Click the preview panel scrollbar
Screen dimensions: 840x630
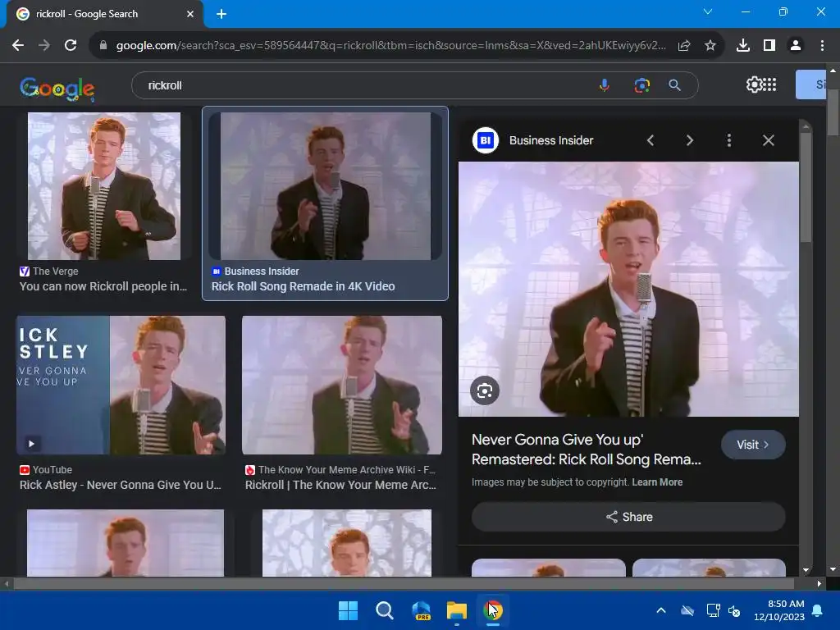point(806,188)
